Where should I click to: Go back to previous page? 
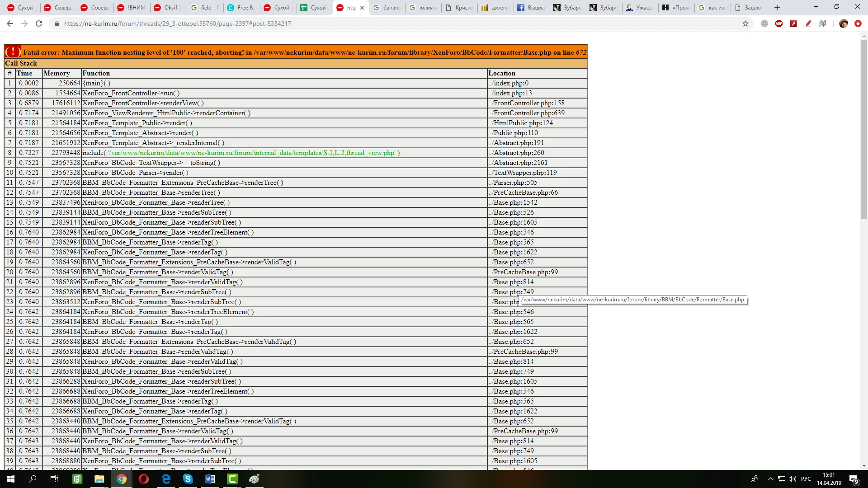tap(10, 23)
